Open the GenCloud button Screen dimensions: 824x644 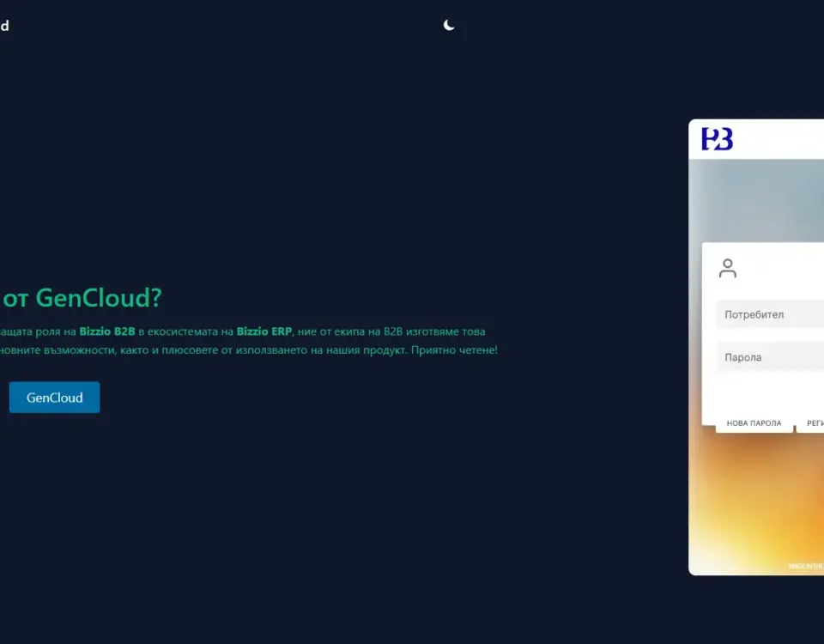pyautogui.click(x=55, y=398)
